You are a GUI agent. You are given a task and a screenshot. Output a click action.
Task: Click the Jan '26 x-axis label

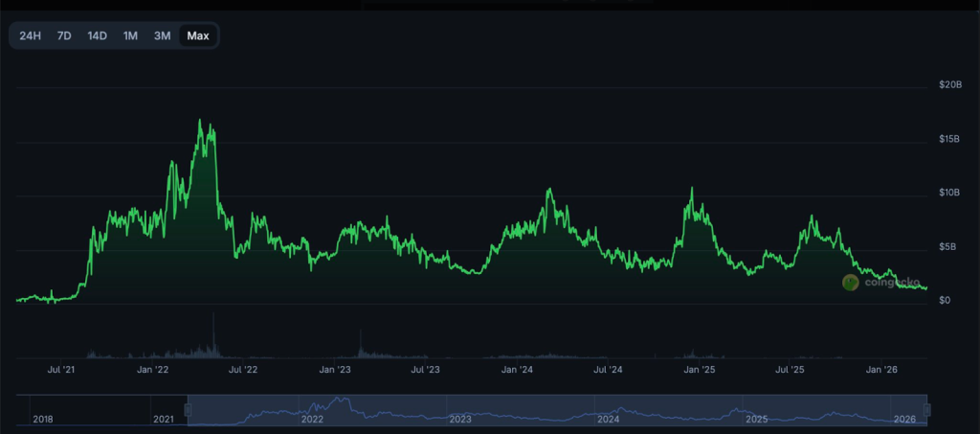coord(881,369)
